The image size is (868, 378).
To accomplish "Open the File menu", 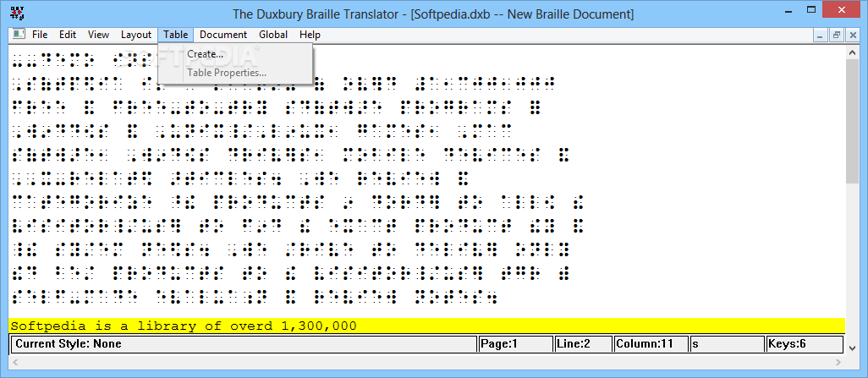I will tap(40, 35).
